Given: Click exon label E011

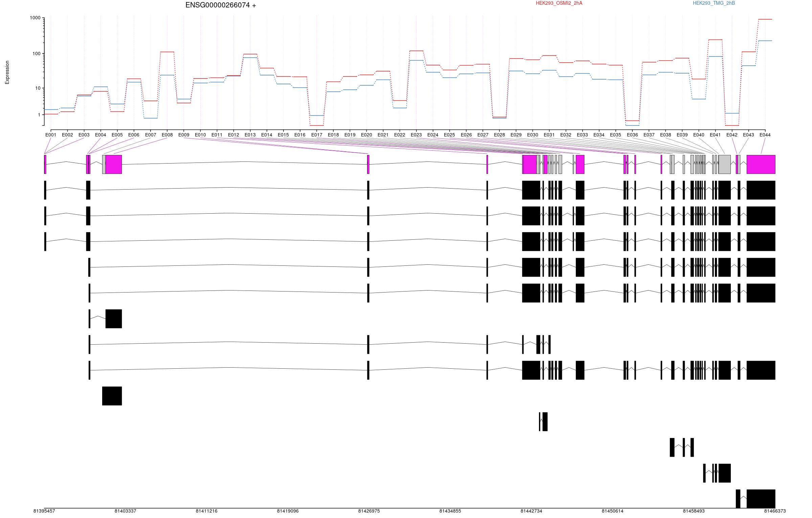Looking at the screenshot, I should [x=217, y=135].
